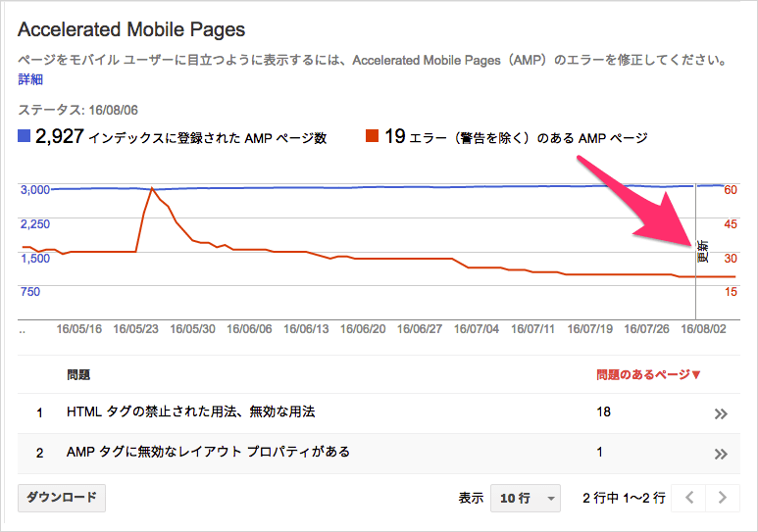Image resolution: width=758 pixels, height=532 pixels.
Task: Click the value 1 in AMP layout row
Action: tap(599, 452)
